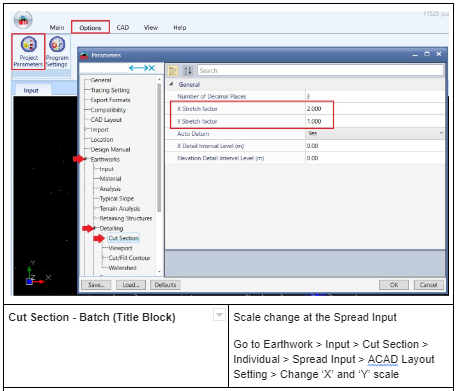This screenshot has height=391, width=459.
Task: Click the Cancel button
Action: click(428, 285)
